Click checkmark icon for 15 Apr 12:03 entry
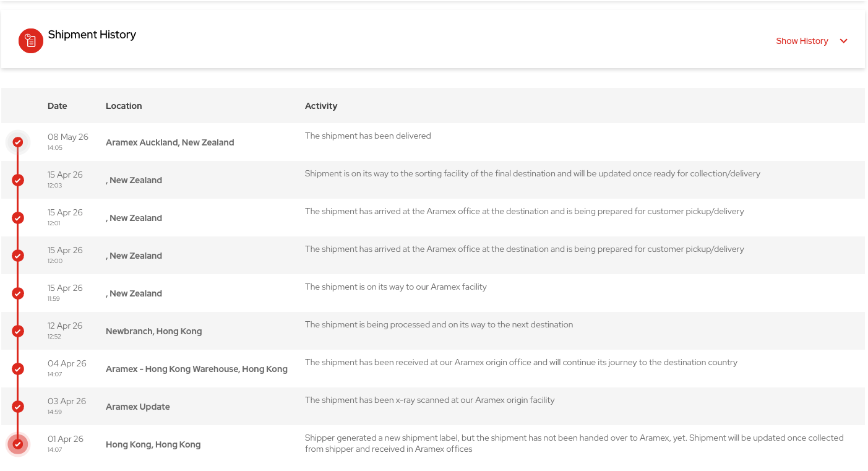The height and width of the screenshot is (471, 868). pyautogui.click(x=18, y=180)
